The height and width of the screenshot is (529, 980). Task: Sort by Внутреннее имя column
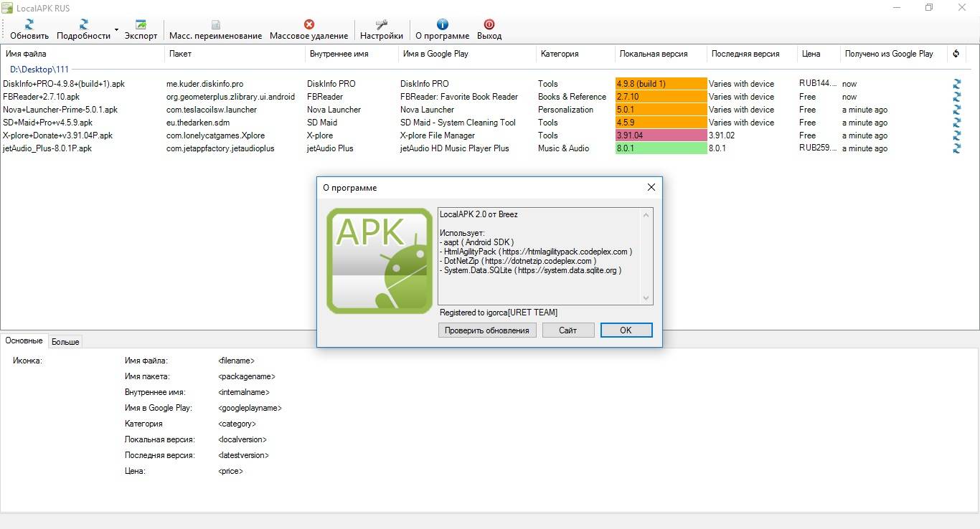(352, 54)
